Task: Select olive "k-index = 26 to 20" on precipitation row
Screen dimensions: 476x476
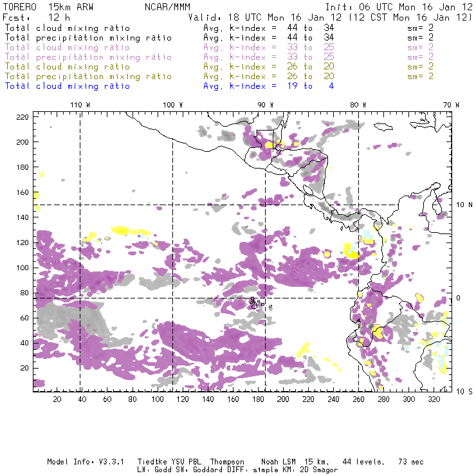Action: 282,77
